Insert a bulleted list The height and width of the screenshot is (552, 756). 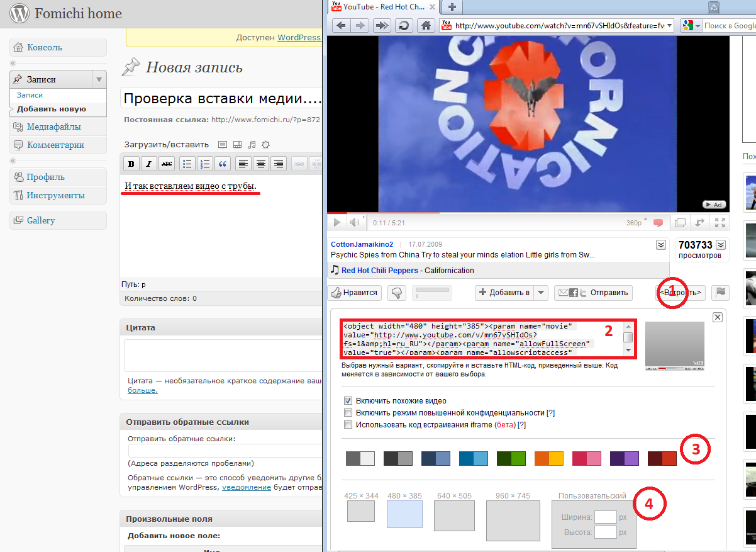(x=187, y=164)
